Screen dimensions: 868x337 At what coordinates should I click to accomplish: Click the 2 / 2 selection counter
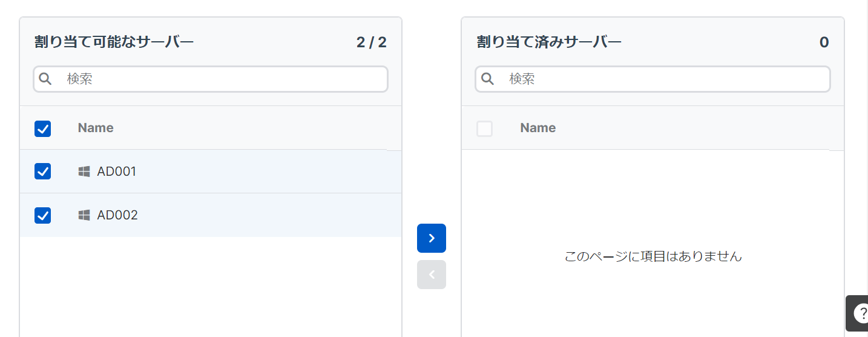pyautogui.click(x=371, y=42)
